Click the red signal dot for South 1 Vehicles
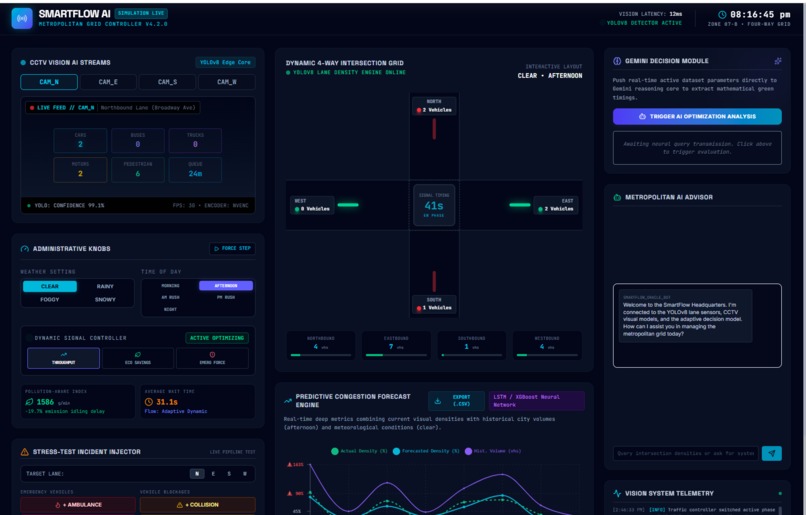 (x=419, y=308)
